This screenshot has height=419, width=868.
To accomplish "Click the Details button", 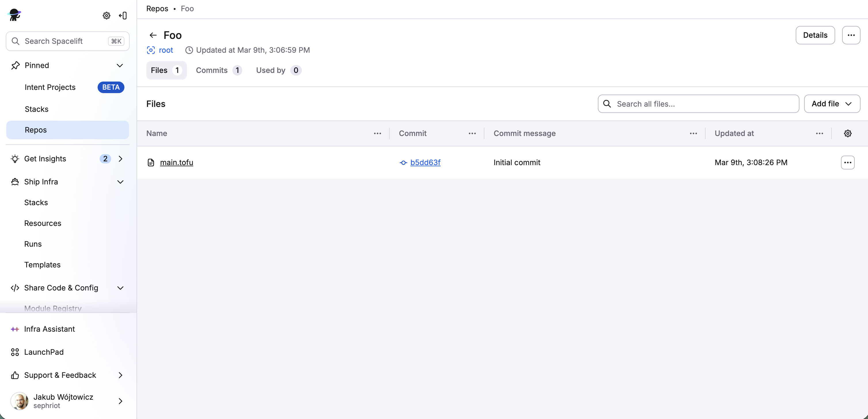I will (815, 35).
